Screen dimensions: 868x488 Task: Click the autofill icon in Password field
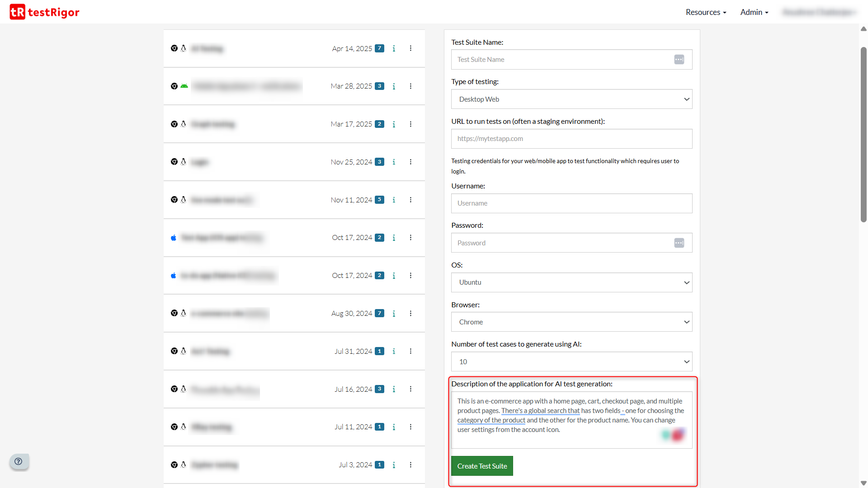[679, 243]
